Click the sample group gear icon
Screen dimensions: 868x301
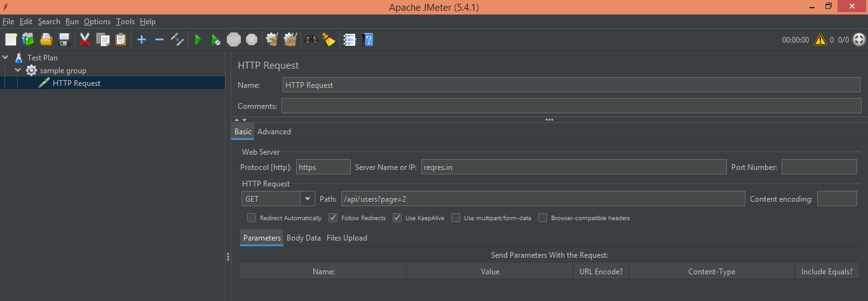click(x=31, y=70)
